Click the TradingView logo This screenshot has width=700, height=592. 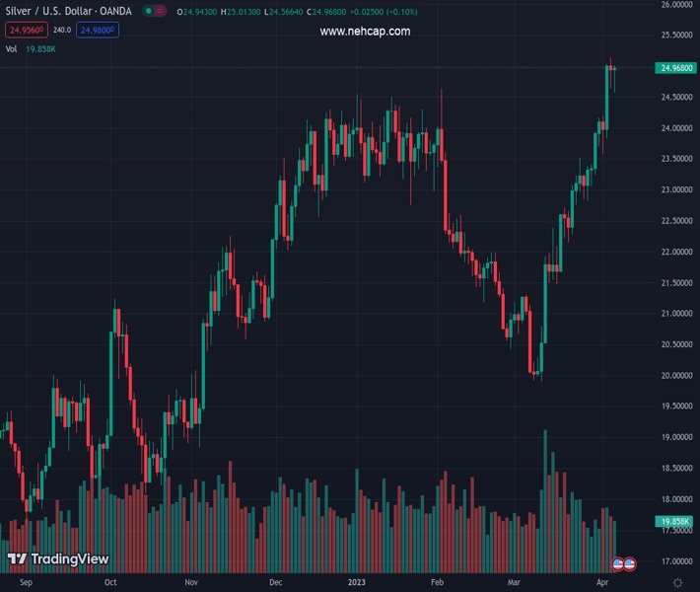click(x=57, y=559)
